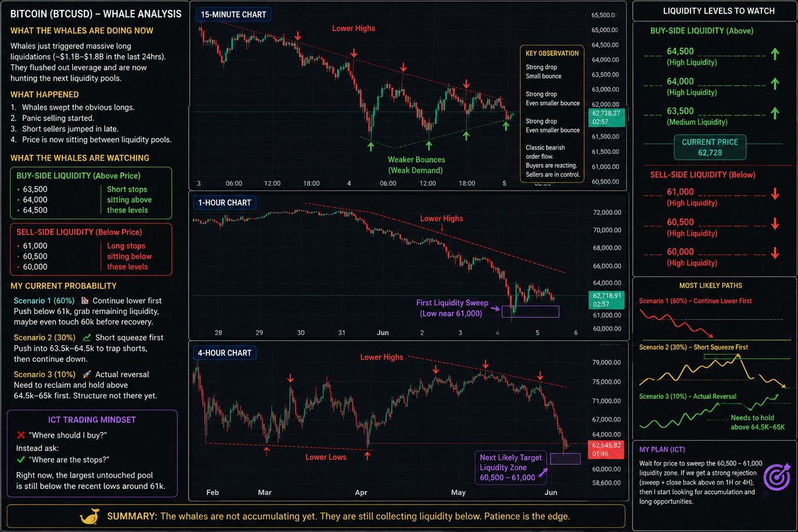Click the 62,718.91 price tag on 1-hour chart

606,299
